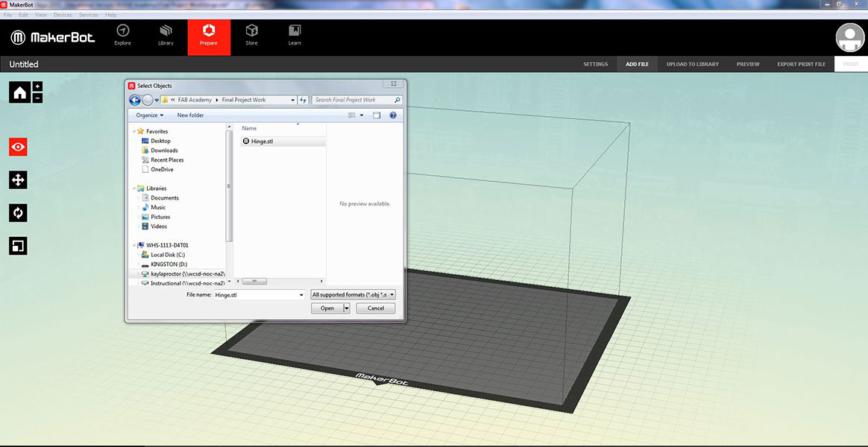Click the dialog's Forward arrow button
868x447 pixels.
point(147,100)
